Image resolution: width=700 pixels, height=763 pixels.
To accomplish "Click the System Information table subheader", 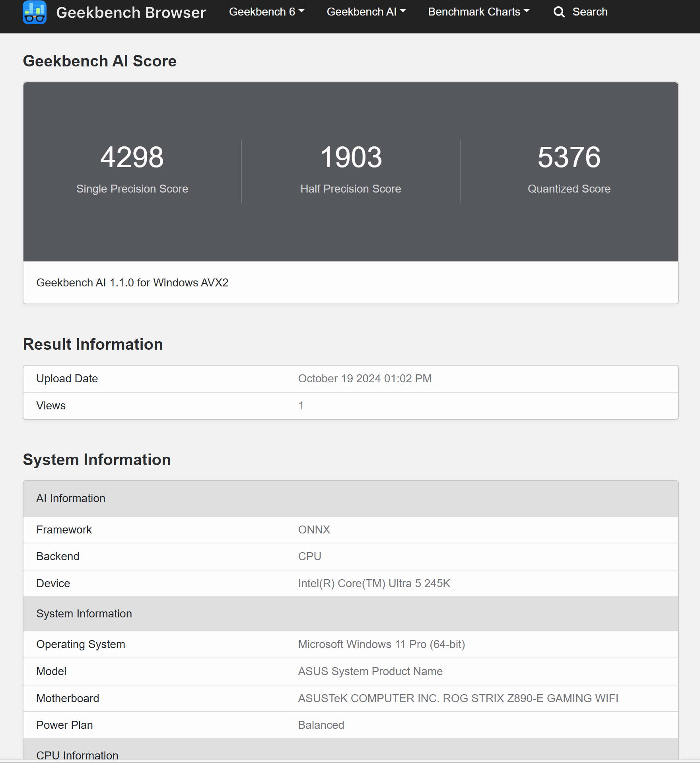I will click(351, 613).
